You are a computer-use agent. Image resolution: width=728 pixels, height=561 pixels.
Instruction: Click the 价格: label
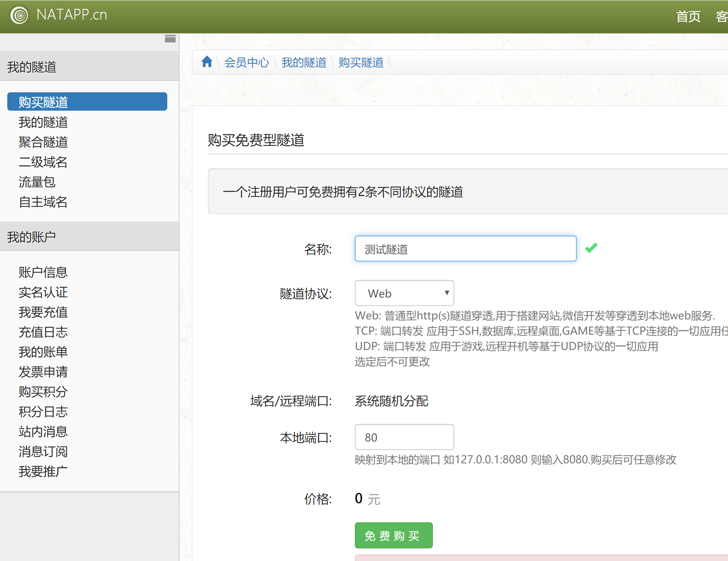click(x=318, y=499)
